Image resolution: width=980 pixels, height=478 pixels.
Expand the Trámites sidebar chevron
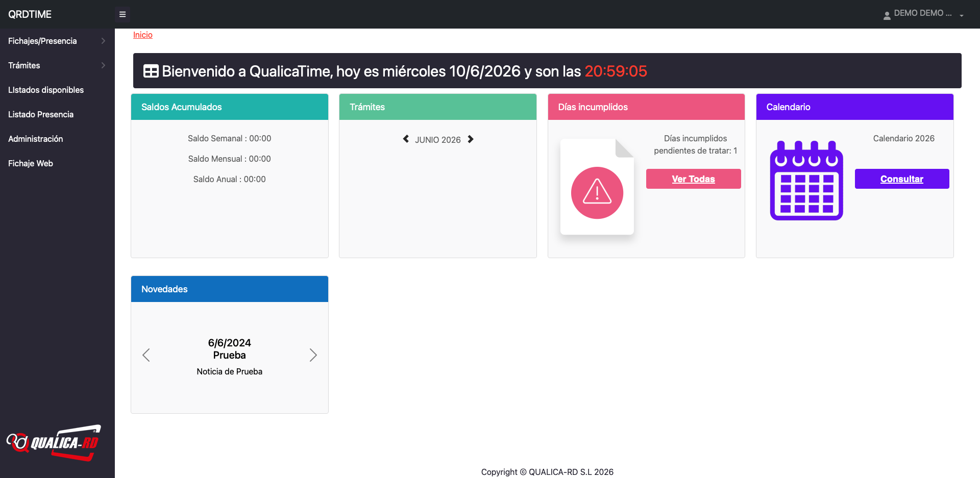pos(103,65)
